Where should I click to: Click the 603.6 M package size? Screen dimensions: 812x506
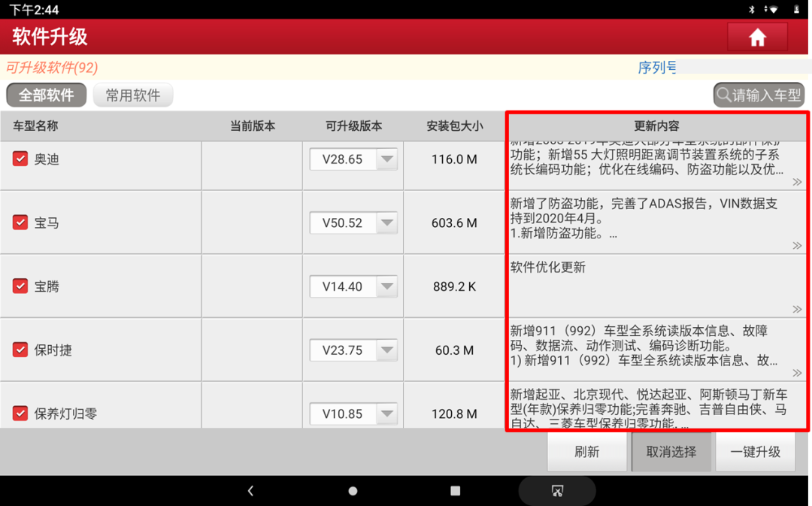click(454, 223)
